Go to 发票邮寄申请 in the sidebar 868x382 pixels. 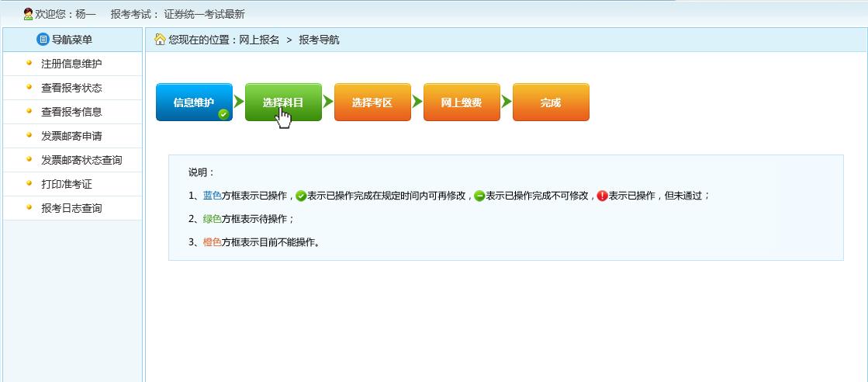point(71,136)
